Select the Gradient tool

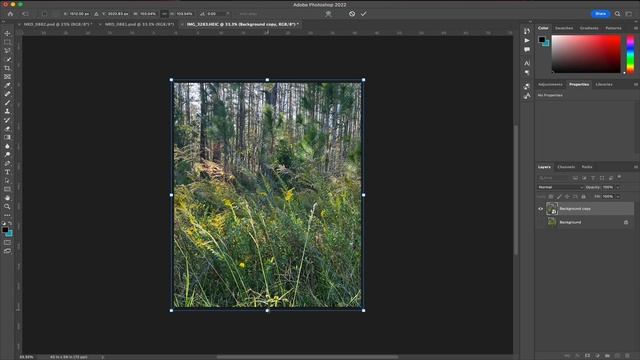point(7,137)
